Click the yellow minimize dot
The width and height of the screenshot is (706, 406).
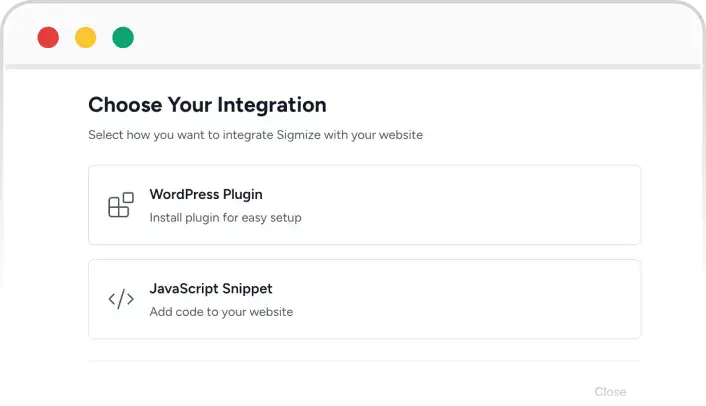(x=86, y=37)
